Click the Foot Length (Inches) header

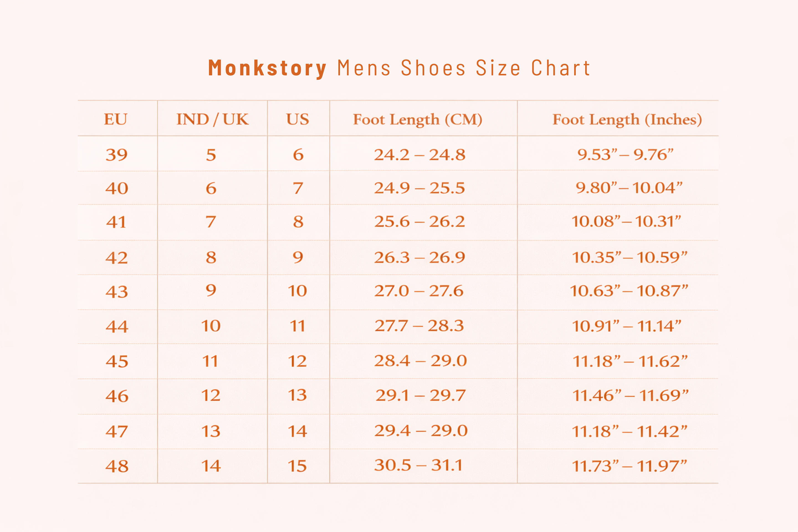tap(627, 120)
